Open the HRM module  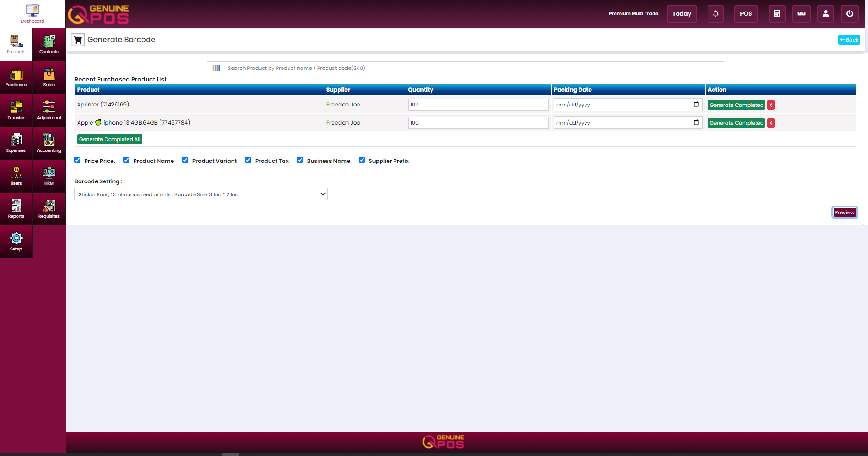pyautogui.click(x=49, y=176)
